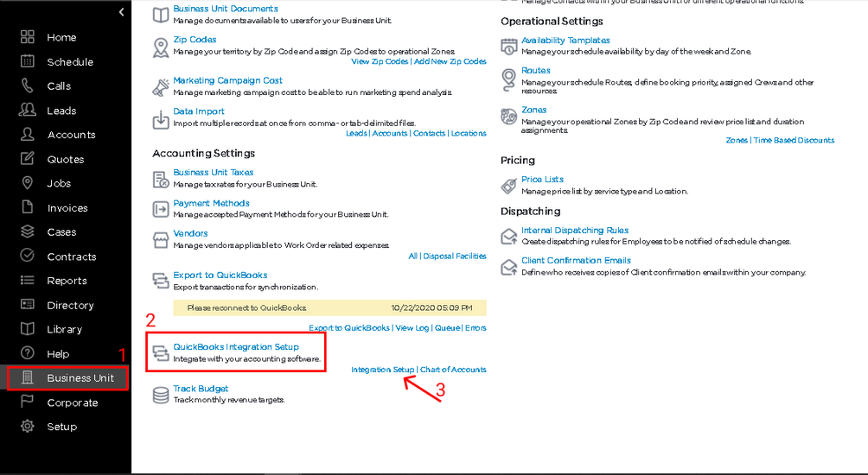Open the QuickBooks Integration Setup heading link
The width and height of the screenshot is (868, 475).
[236, 347]
